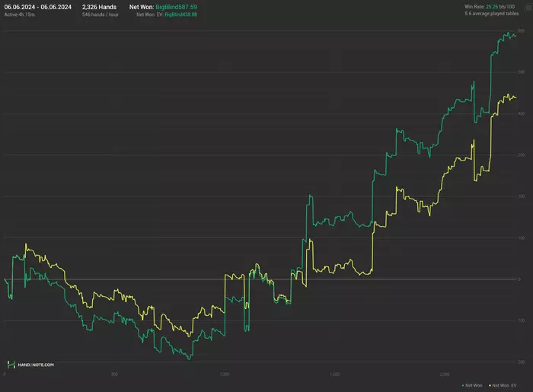Select the 06.06.2024 - 06.06.2024 date range
The height and width of the screenshot is (392, 533).
tap(38, 7)
